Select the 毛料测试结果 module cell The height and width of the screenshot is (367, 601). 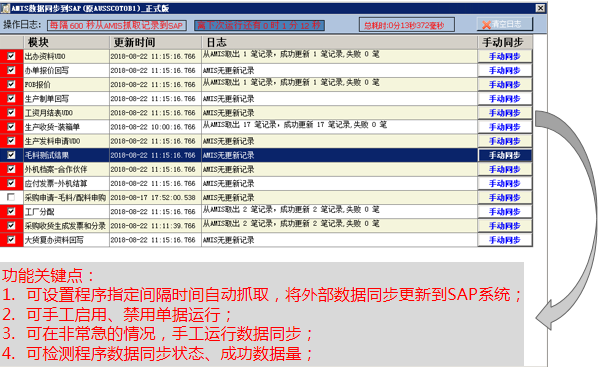67,155
